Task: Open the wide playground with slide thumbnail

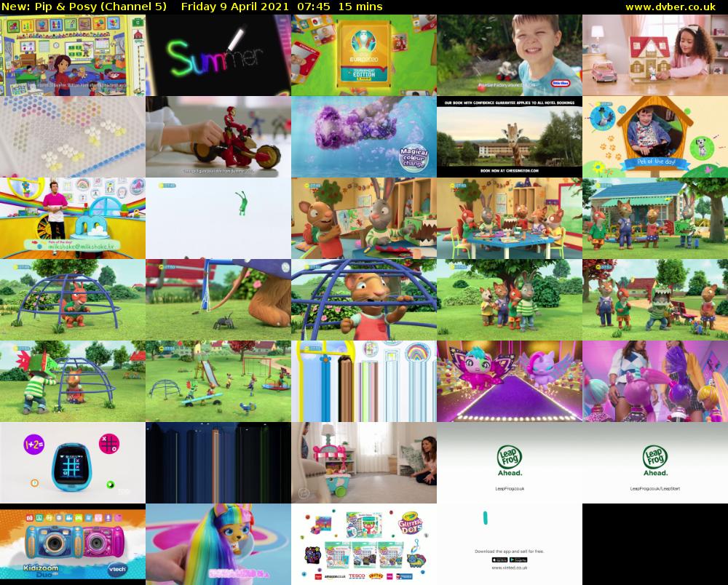Action: pos(218,381)
